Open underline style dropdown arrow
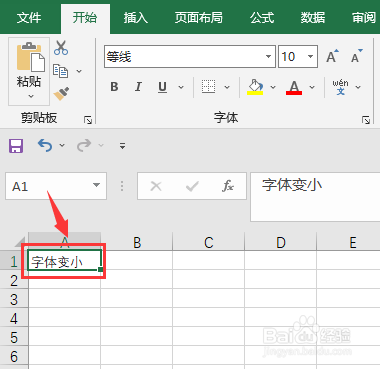The image size is (380, 369). tap(181, 87)
